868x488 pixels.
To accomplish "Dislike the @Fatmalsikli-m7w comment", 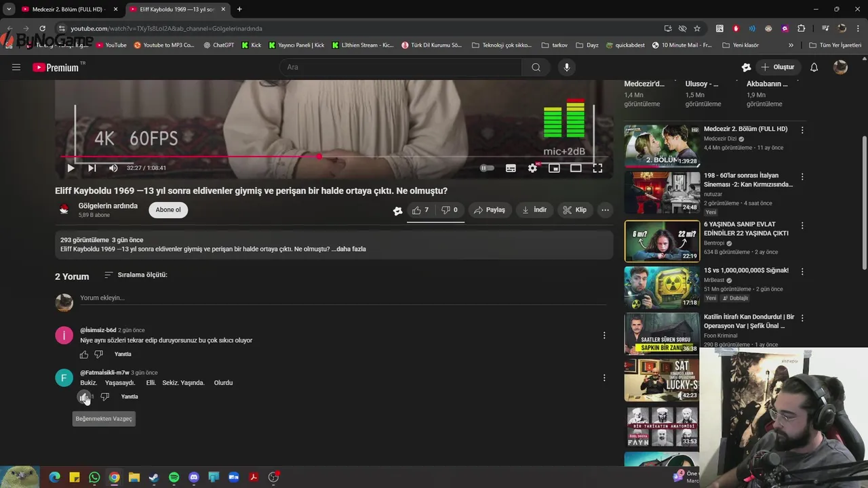I will tap(105, 397).
